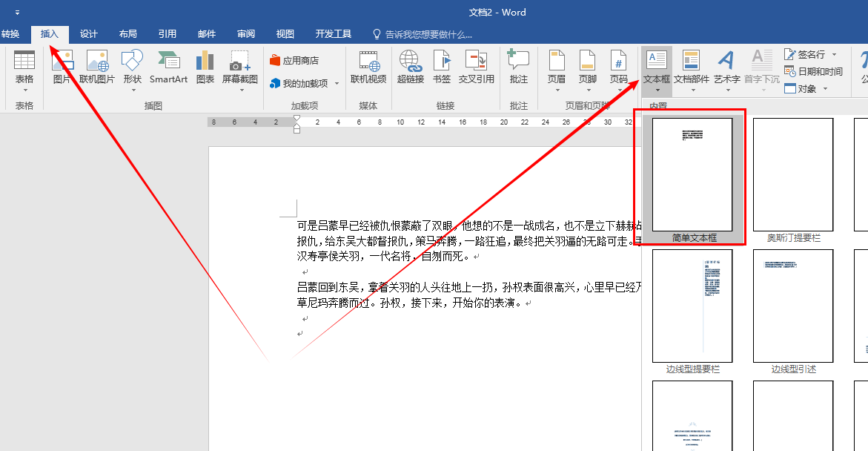Insert a SmartArt graphic

(168, 68)
